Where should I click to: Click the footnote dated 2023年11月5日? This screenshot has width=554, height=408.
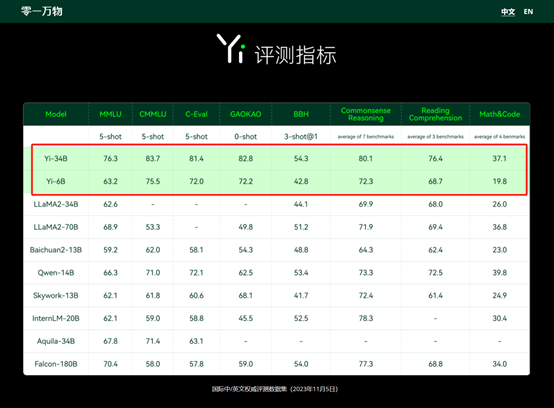coord(275,389)
